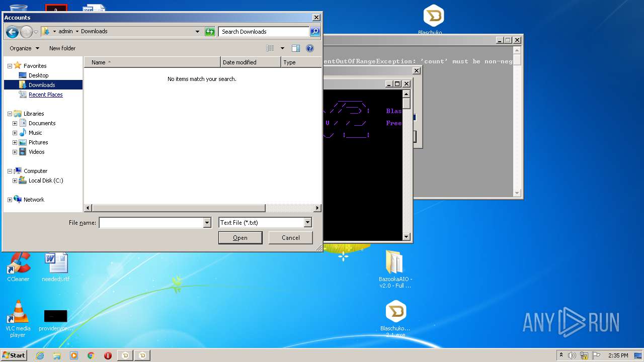Click the horizontal scrollbar right arrow in file list

(317, 208)
